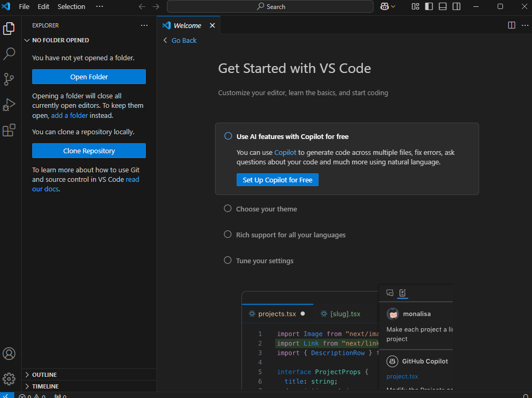
Task: Click the projects.tsx tab in preview image
Action: click(x=277, y=314)
